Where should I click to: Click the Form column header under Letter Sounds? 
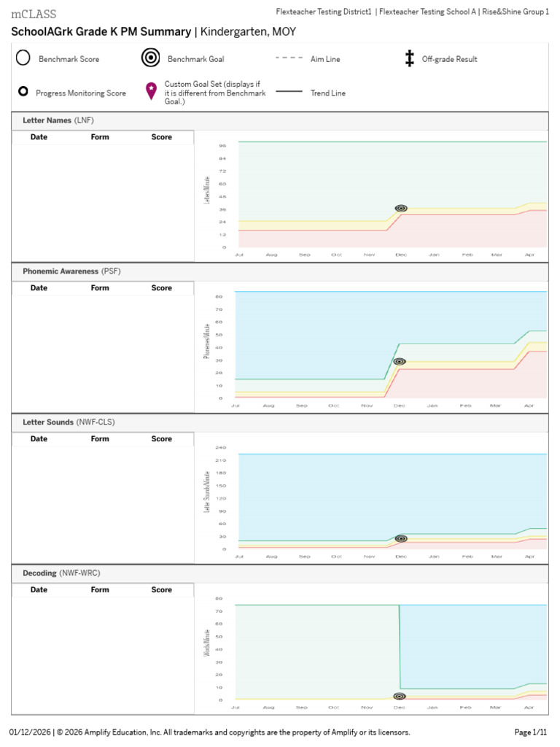[x=100, y=439]
